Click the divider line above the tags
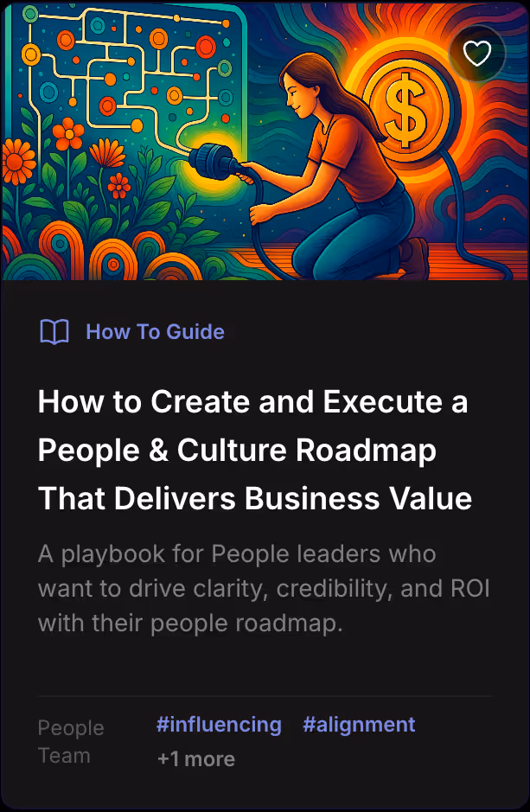530x812 pixels. [264, 696]
